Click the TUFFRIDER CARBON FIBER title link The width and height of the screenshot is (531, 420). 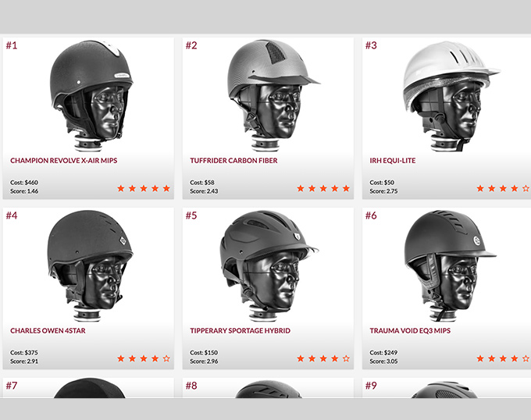(x=233, y=160)
